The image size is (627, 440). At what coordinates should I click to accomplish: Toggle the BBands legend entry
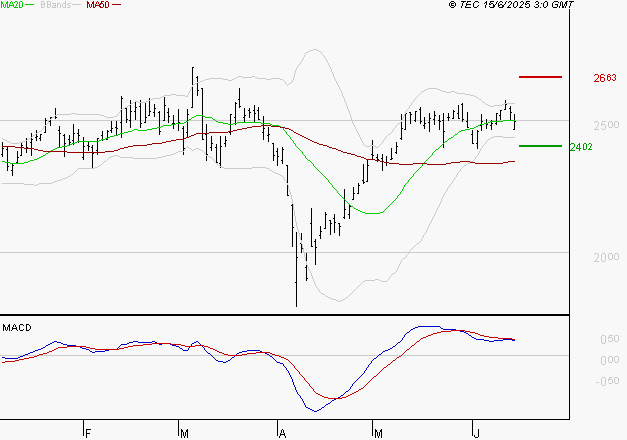pos(56,5)
